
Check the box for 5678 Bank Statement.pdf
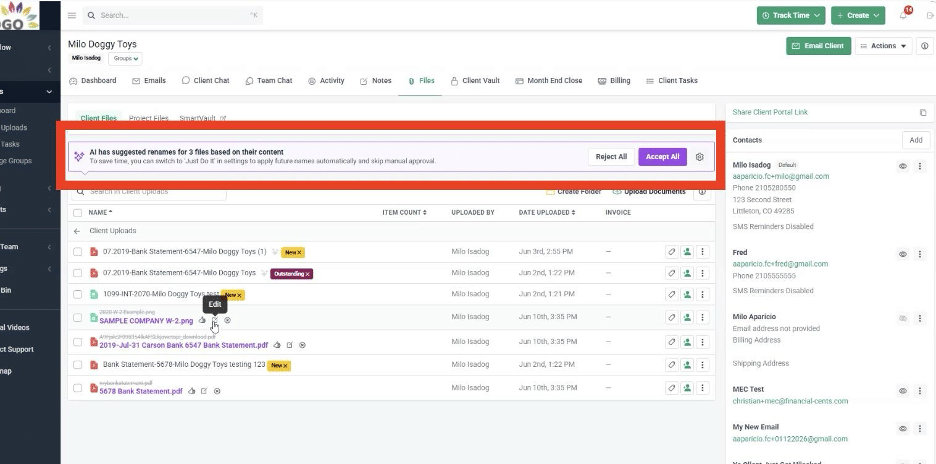point(78,388)
